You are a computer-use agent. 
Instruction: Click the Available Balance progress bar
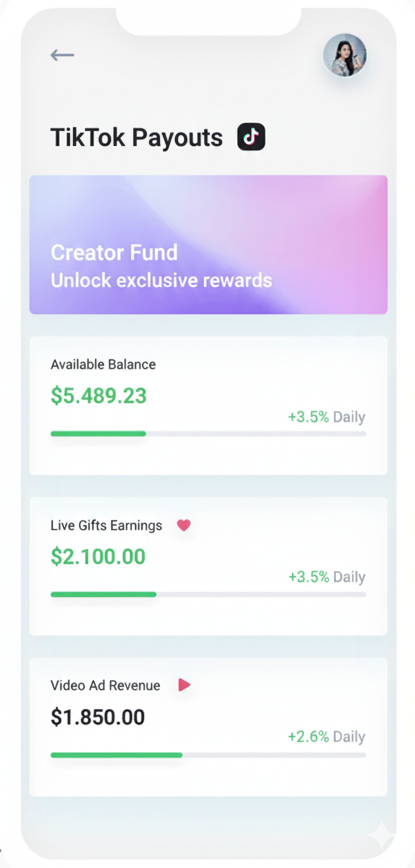coord(207,433)
